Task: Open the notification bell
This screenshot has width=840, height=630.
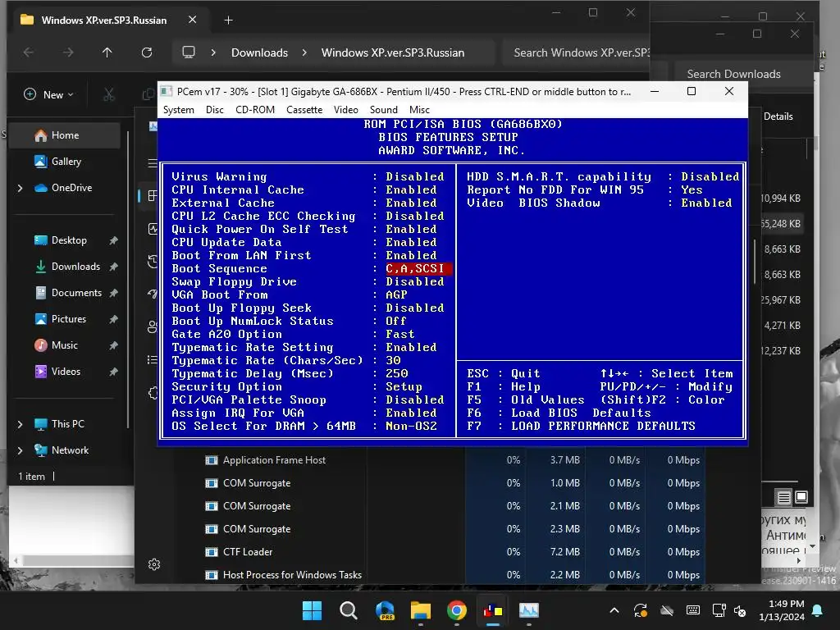Action: pos(818,610)
